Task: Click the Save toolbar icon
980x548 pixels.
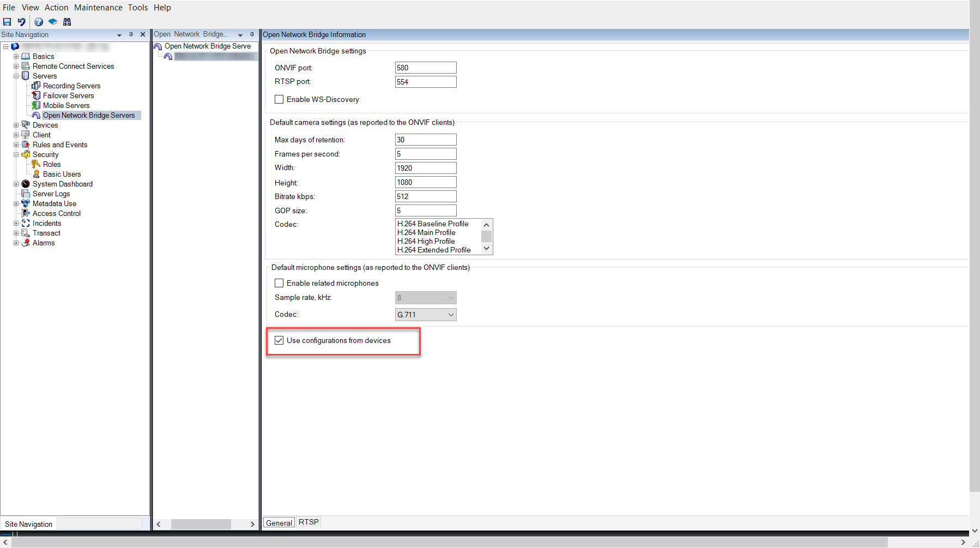Action: 7,22
